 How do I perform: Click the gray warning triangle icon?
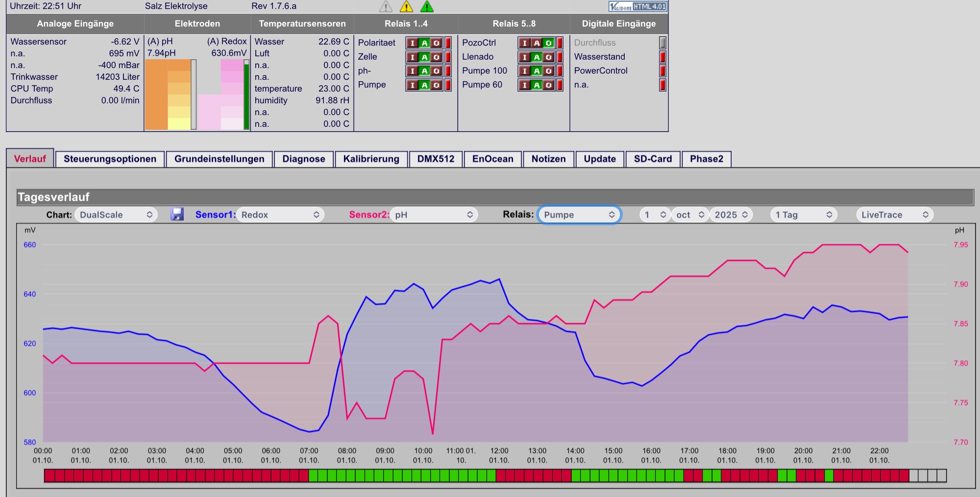386,6
